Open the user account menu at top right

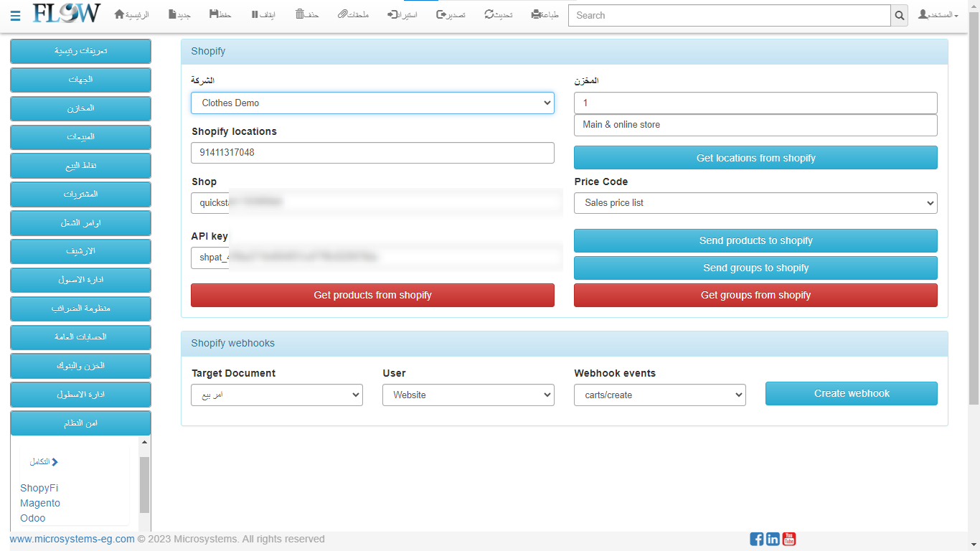[x=938, y=15]
